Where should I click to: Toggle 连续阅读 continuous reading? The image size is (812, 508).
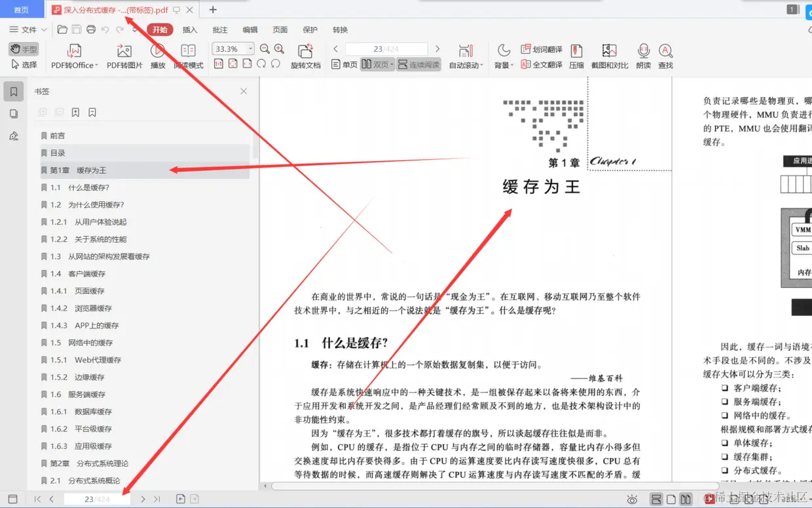pos(419,65)
